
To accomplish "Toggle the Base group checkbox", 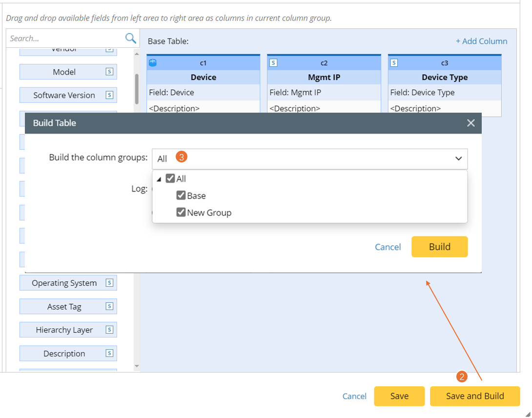I will (181, 196).
